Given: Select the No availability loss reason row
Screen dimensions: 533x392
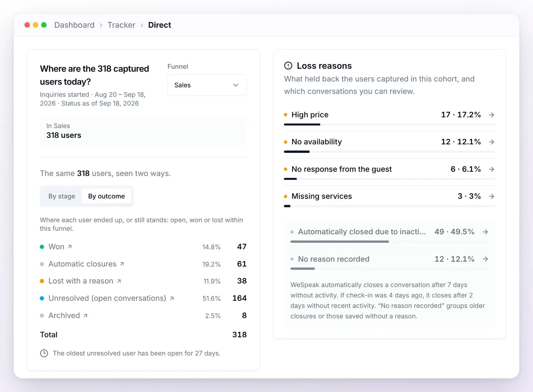Looking at the screenshot, I should 389,145.
